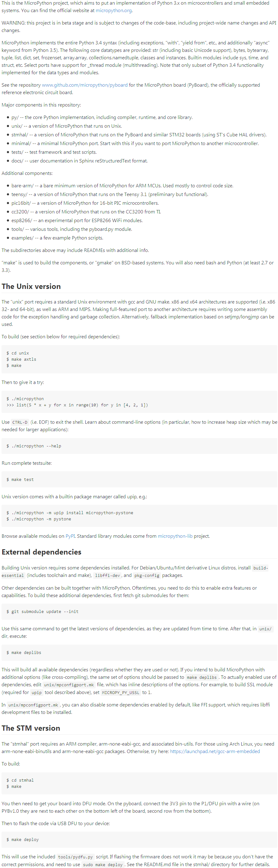Click the "make deplibs" code block

139,652
